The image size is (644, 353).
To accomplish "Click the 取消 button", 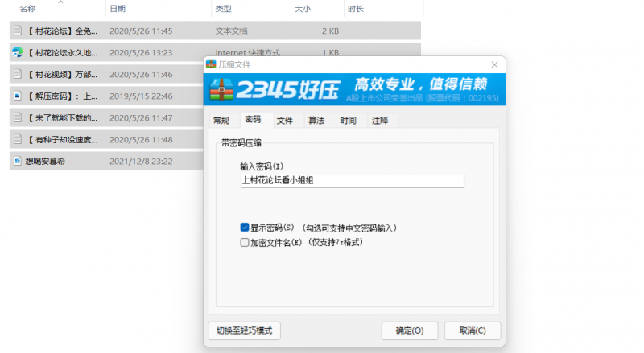I will point(472,330).
